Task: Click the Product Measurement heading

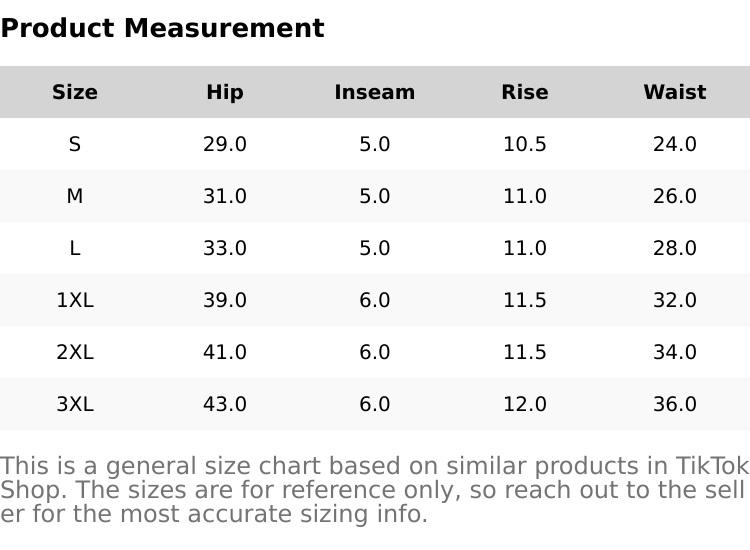Action: tap(162, 28)
